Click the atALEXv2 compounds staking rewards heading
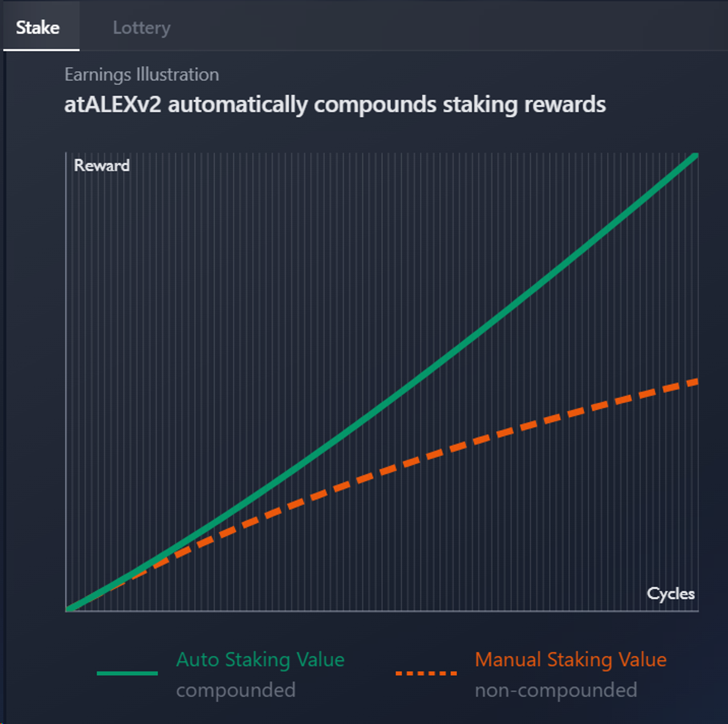 click(335, 104)
